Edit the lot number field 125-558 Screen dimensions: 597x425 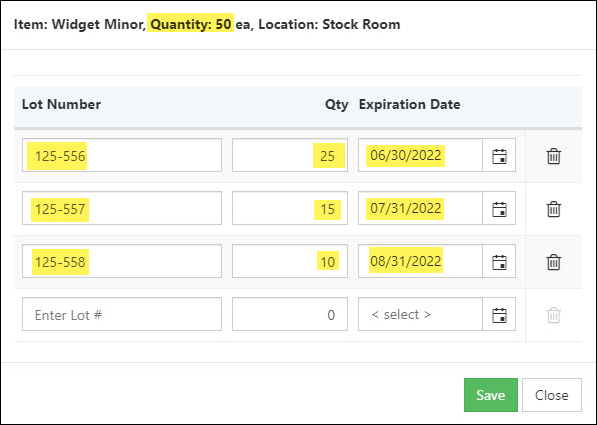click(122, 261)
